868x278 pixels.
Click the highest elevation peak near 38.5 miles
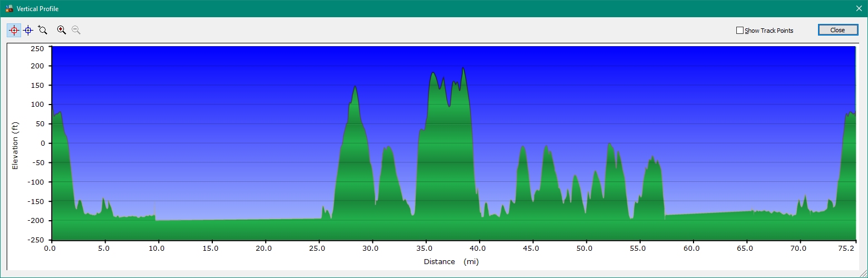pyautogui.click(x=463, y=69)
